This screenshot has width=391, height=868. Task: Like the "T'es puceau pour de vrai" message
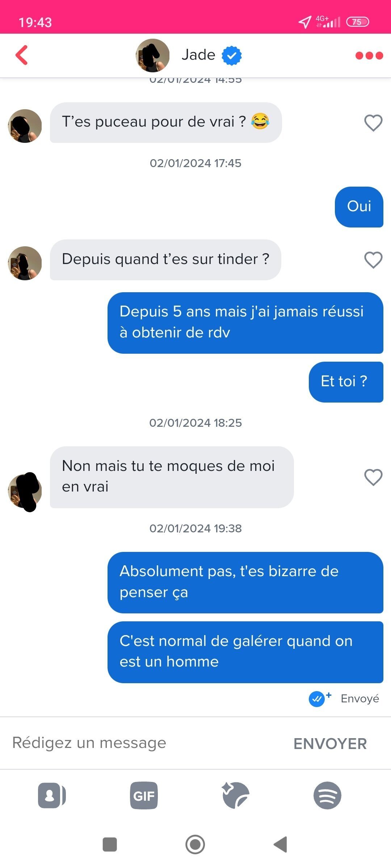[373, 123]
